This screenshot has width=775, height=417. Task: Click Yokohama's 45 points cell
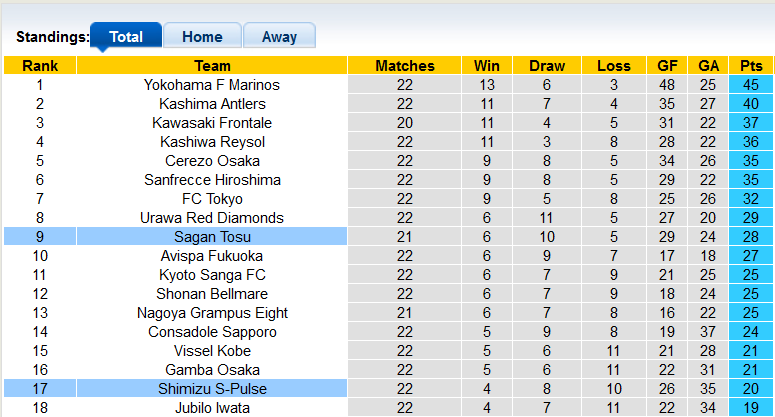point(750,85)
